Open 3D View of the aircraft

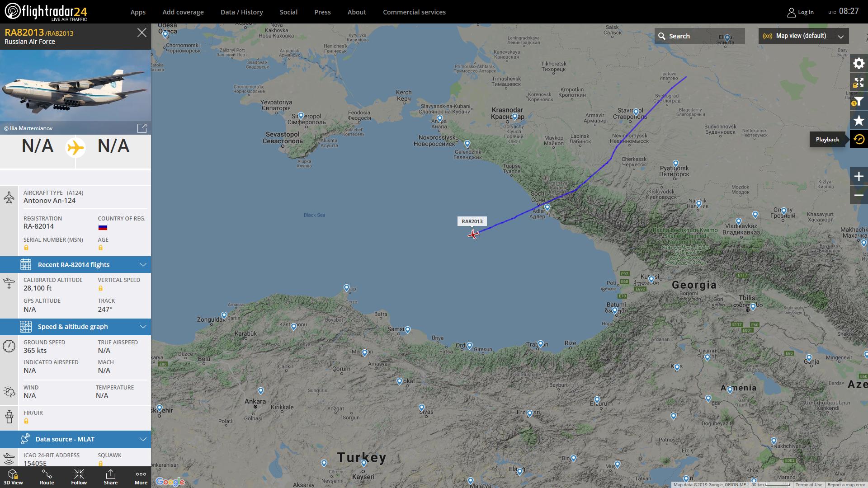pos(13,477)
